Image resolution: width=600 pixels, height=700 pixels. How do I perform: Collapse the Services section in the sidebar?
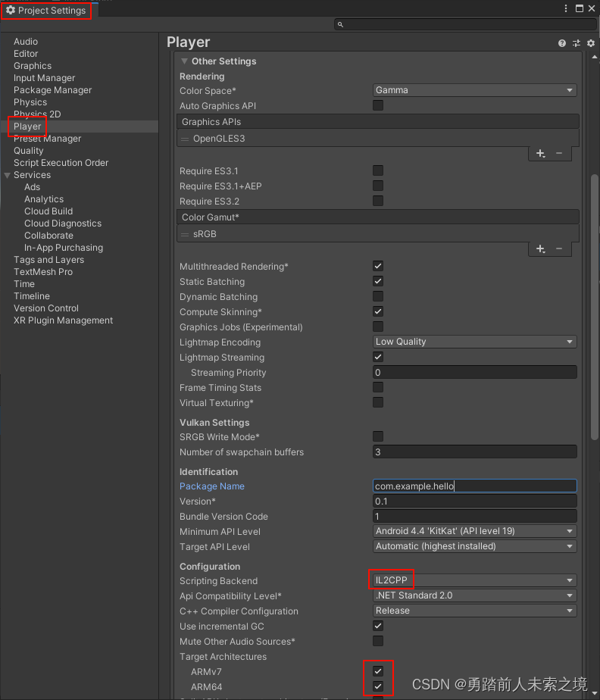click(6, 175)
